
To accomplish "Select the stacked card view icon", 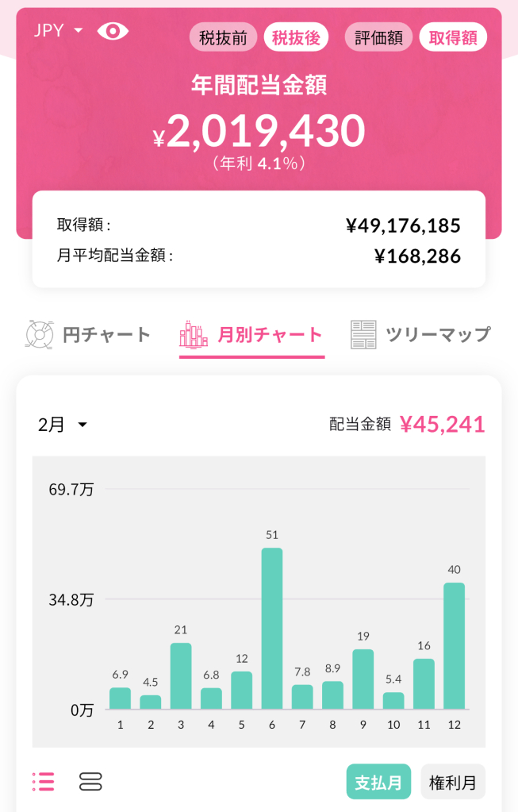I will (x=90, y=782).
